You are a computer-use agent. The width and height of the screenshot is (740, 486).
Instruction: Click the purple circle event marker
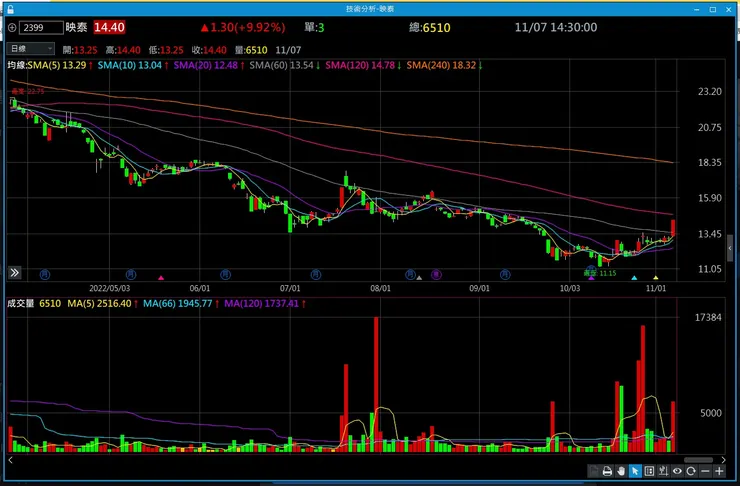(437, 274)
